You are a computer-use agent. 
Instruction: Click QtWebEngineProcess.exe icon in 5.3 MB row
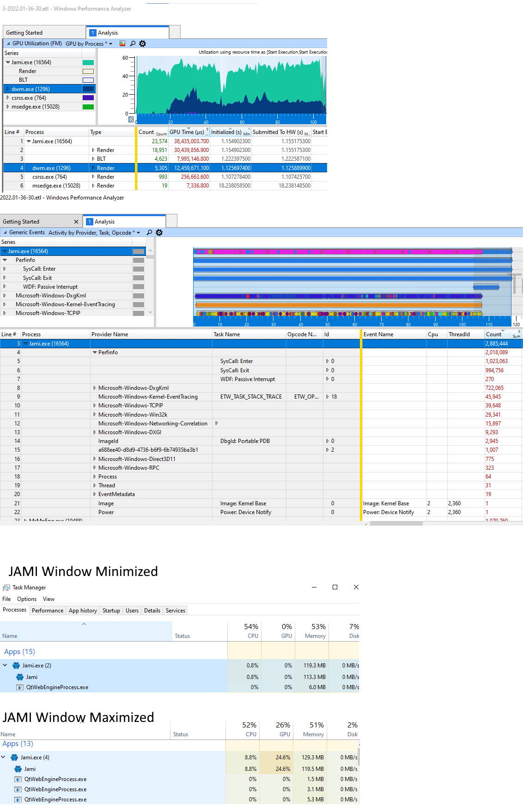point(18,800)
